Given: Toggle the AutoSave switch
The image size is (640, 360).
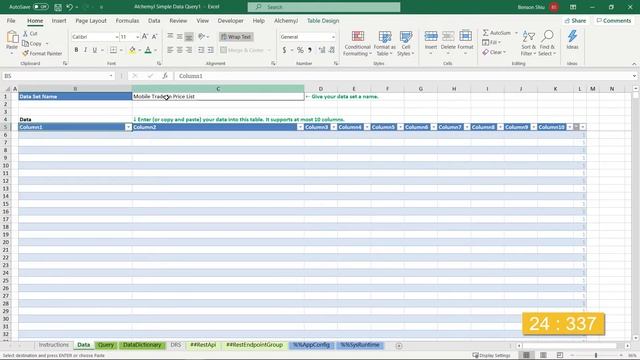Looking at the screenshot, I should pyautogui.click(x=40, y=7).
